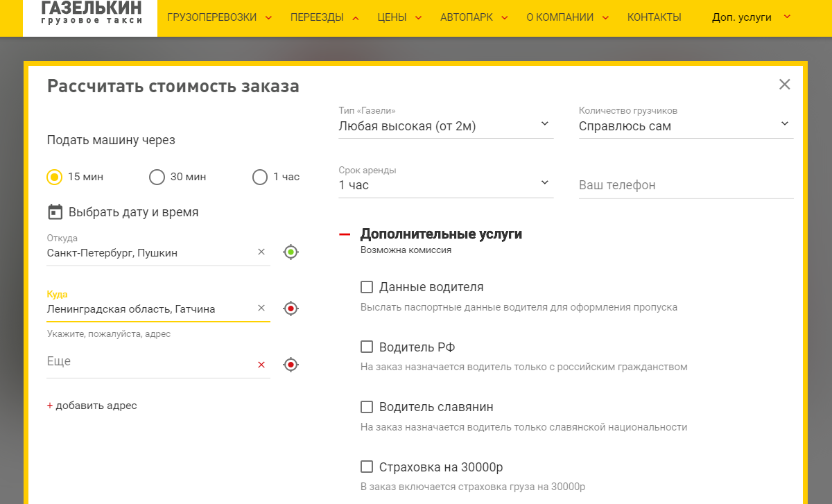Open the Тип «Газели» dropdown
832x504 pixels.
445,126
